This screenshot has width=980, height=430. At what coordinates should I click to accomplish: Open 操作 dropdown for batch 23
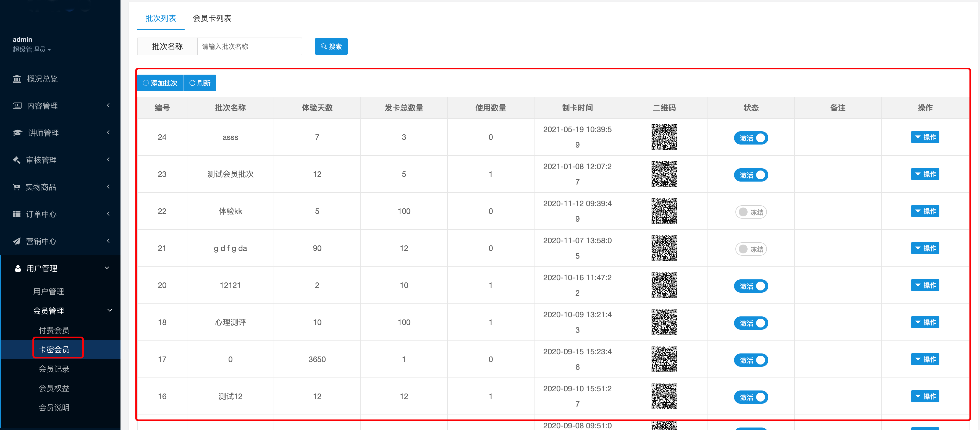click(925, 174)
